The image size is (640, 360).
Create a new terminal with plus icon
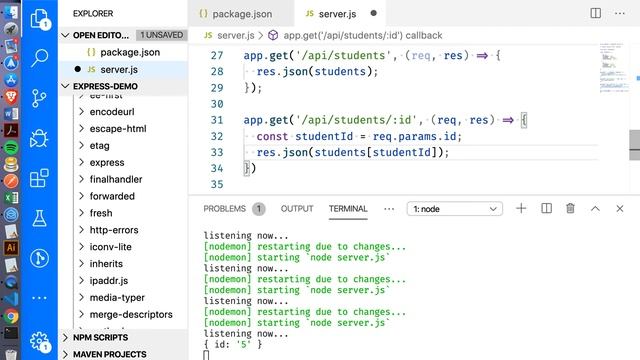point(521,209)
